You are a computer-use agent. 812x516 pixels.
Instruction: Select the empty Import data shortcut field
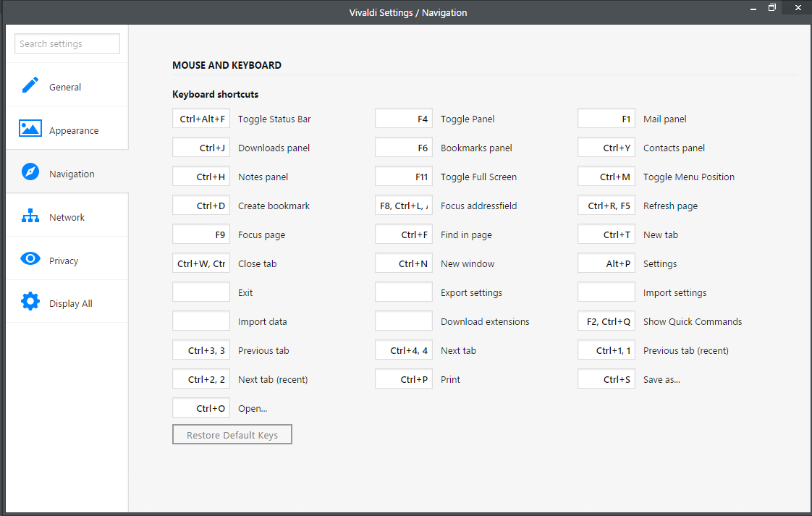tap(201, 321)
